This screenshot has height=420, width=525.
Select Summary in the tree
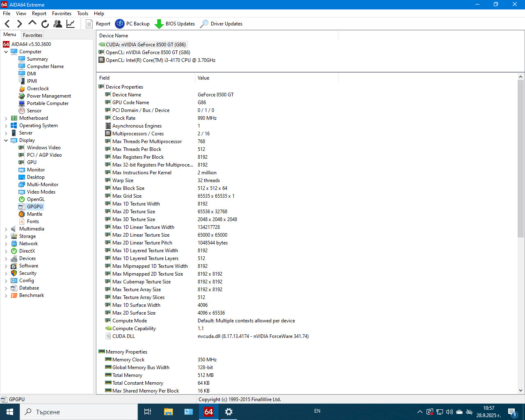(37, 59)
